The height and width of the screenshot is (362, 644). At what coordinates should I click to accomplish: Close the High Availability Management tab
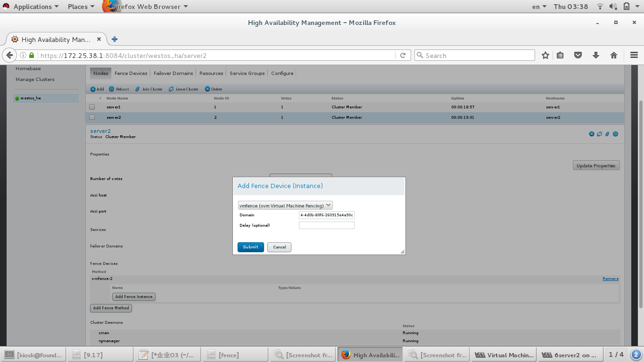pos(99,39)
